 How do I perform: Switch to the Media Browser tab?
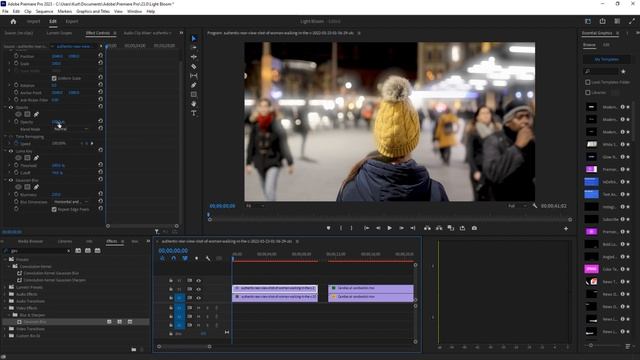(30, 241)
